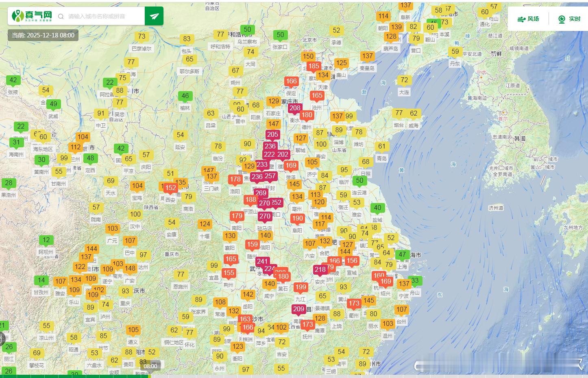Select the 83 AQI marker above 包头

coord(187,39)
